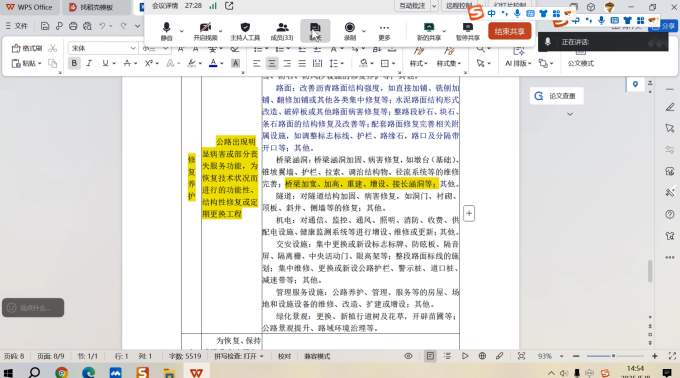Open meeting details (会议详情)
680x378 pixels.
[165, 6]
